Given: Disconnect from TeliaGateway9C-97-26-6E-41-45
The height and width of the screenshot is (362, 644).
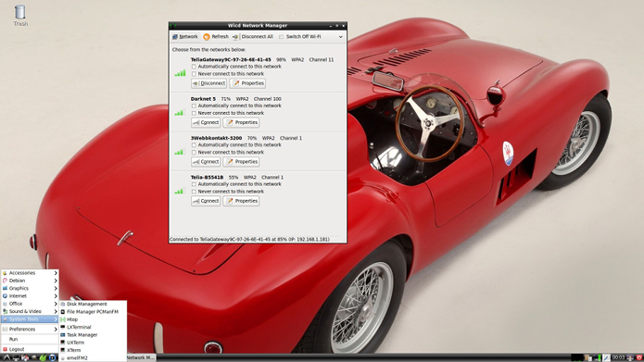Looking at the screenshot, I should tap(208, 83).
